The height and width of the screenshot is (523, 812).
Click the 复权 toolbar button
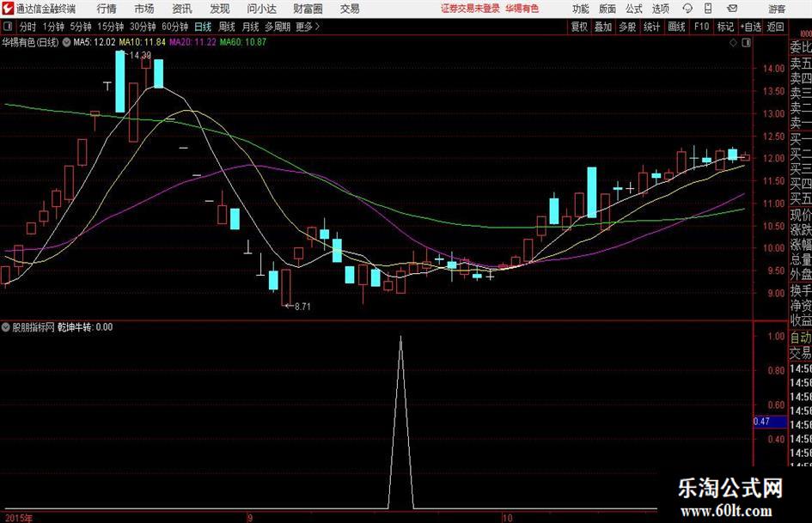[579, 27]
